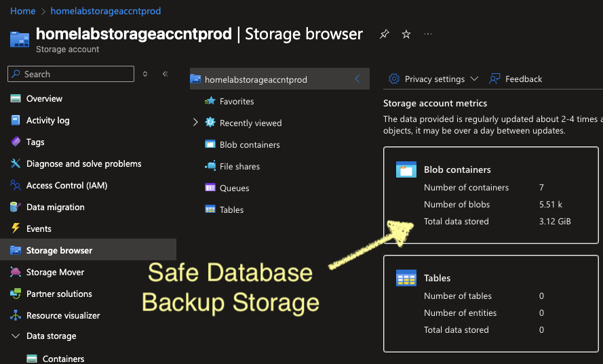Screen dimensions: 603x364
Task: Click the Containers icon under Data storage
Action: pos(32,359)
